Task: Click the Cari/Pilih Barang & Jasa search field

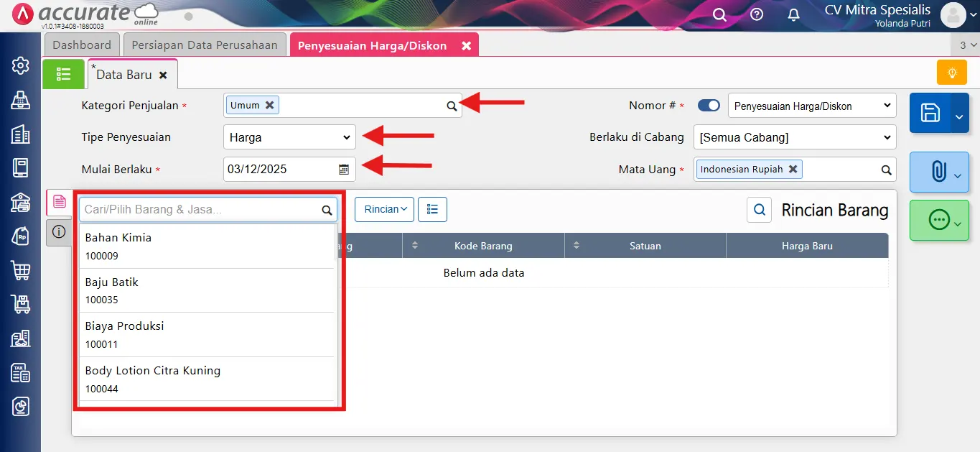Action: (200, 210)
